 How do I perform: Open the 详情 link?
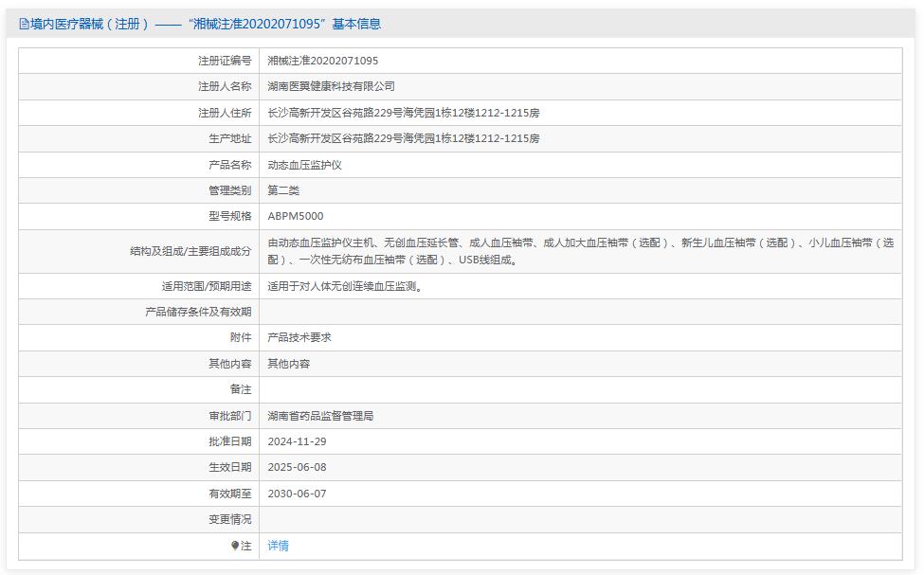pyautogui.click(x=278, y=546)
